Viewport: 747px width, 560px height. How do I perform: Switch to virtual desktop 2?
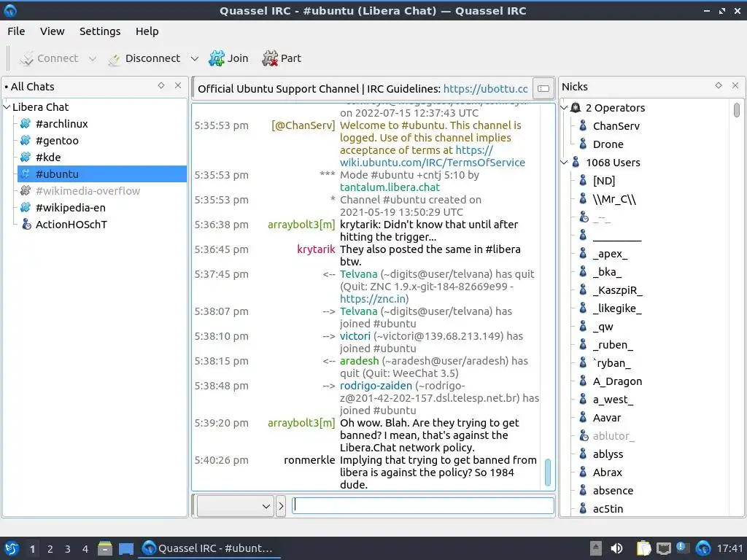pyautogui.click(x=50, y=549)
